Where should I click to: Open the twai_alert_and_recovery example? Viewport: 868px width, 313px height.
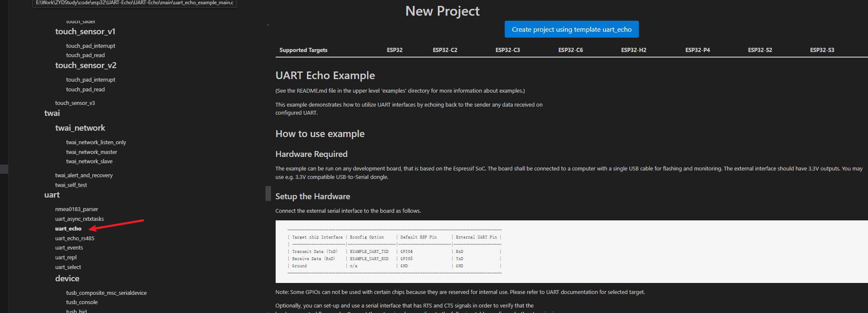[84, 176]
